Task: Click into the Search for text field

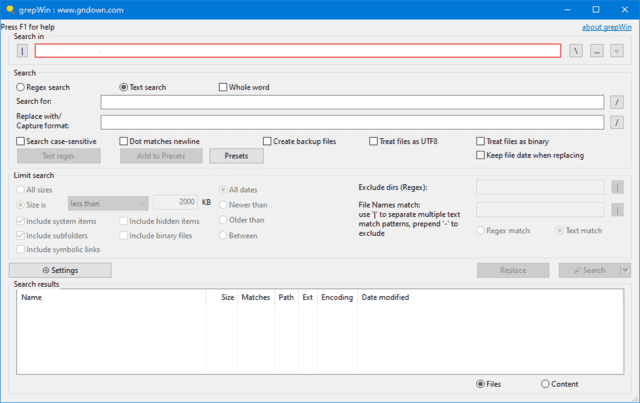Action: [x=352, y=102]
